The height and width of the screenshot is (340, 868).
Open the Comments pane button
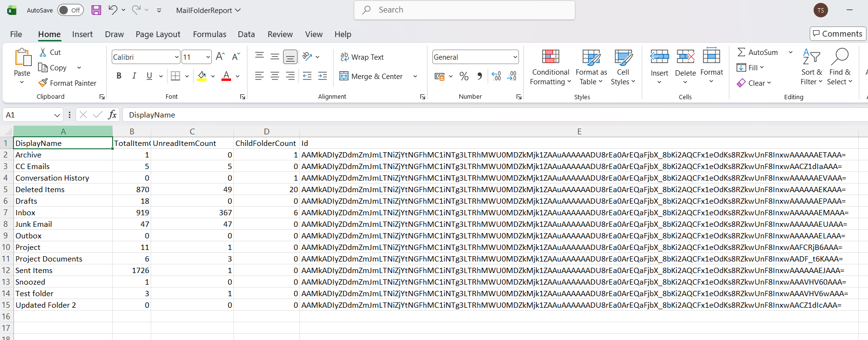(x=838, y=34)
